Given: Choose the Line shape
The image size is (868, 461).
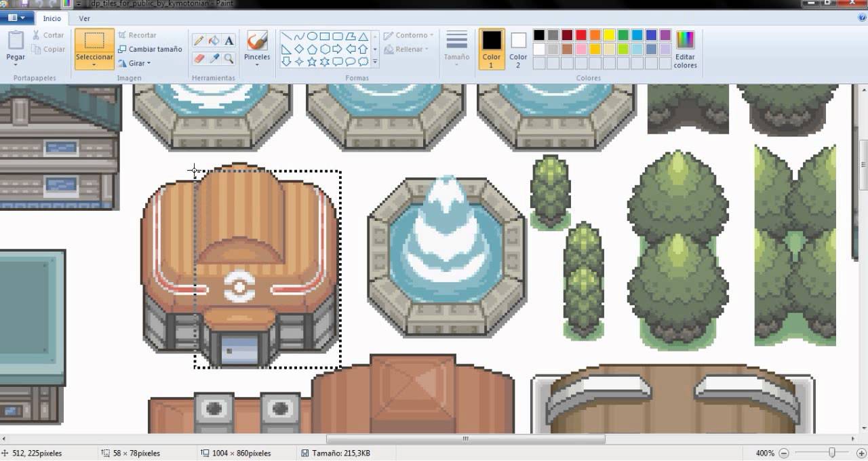Looking at the screenshot, I should [286, 37].
